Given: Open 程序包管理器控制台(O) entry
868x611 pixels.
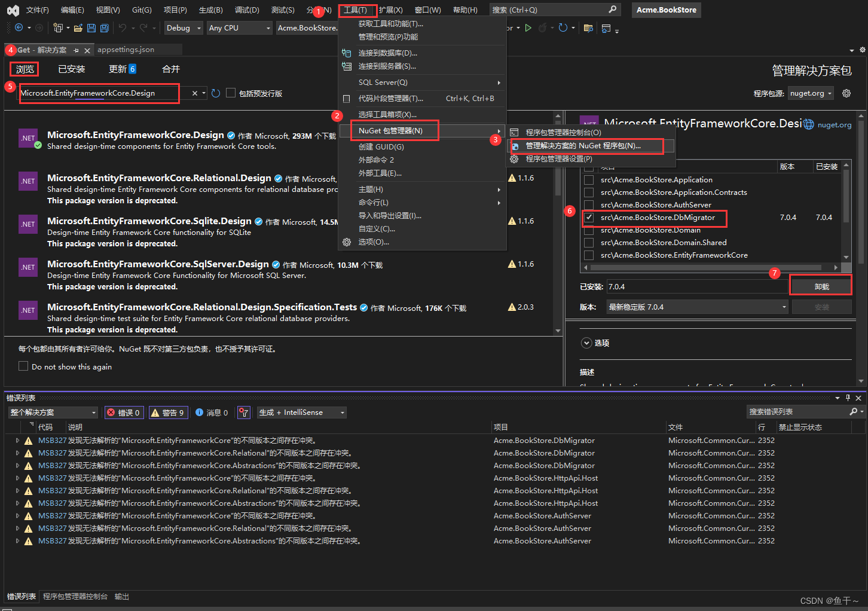Looking at the screenshot, I should point(591,133).
